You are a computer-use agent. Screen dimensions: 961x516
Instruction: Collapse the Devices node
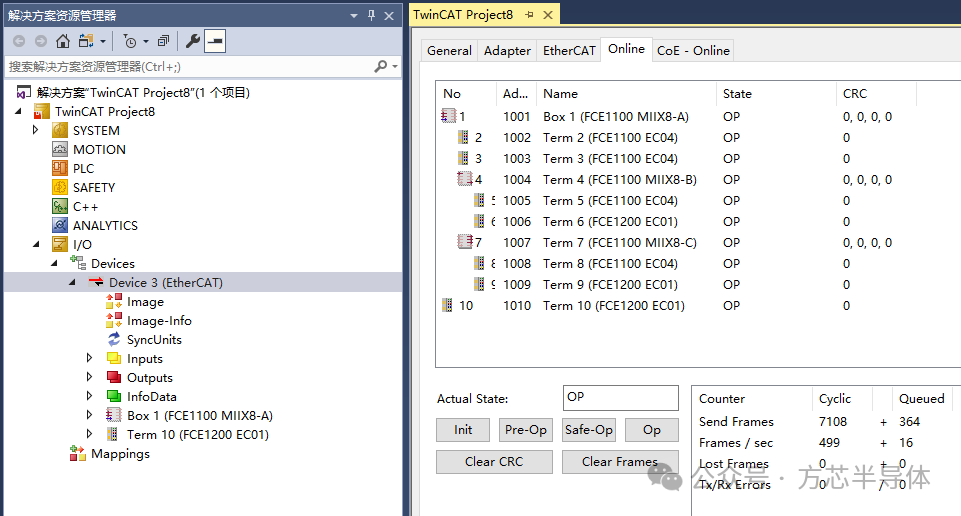tap(55, 264)
